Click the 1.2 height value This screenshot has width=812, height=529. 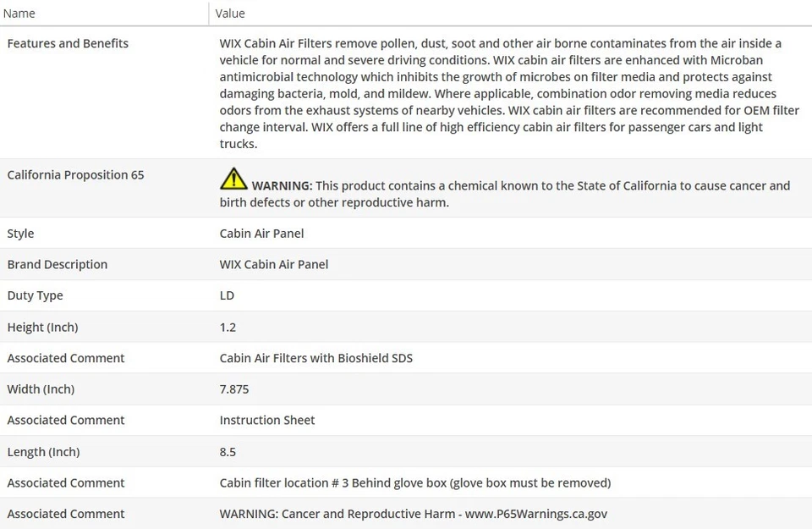coord(228,327)
